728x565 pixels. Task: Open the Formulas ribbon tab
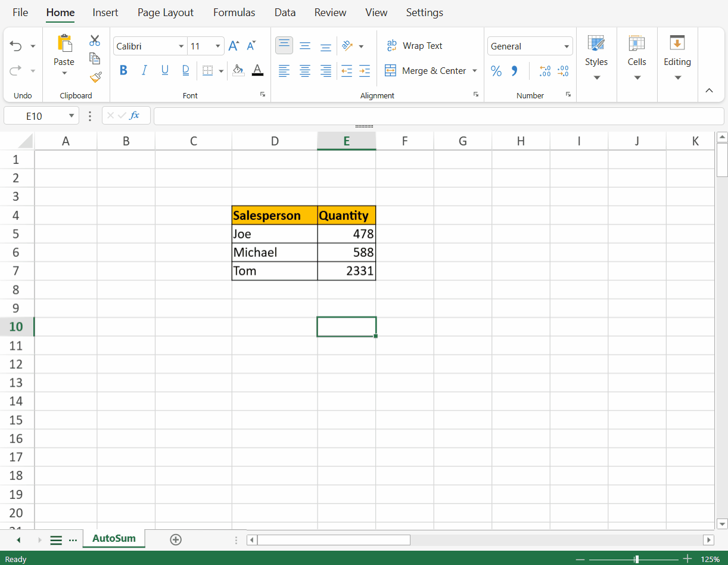(234, 13)
